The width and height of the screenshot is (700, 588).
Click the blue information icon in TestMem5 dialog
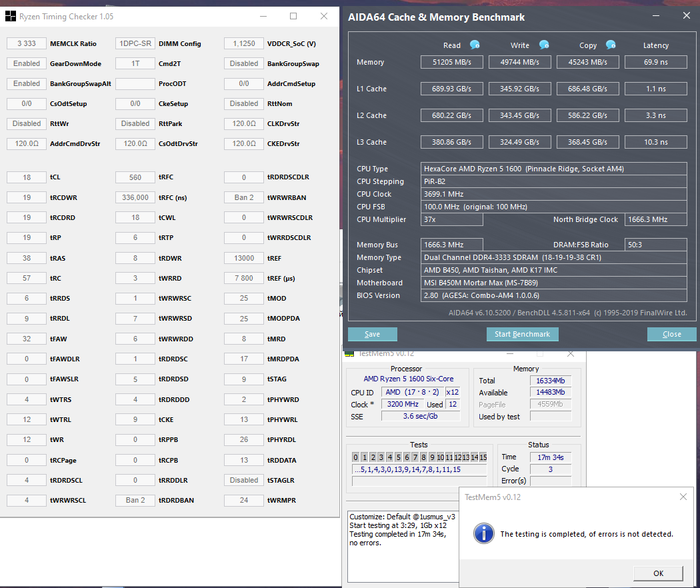tap(484, 533)
